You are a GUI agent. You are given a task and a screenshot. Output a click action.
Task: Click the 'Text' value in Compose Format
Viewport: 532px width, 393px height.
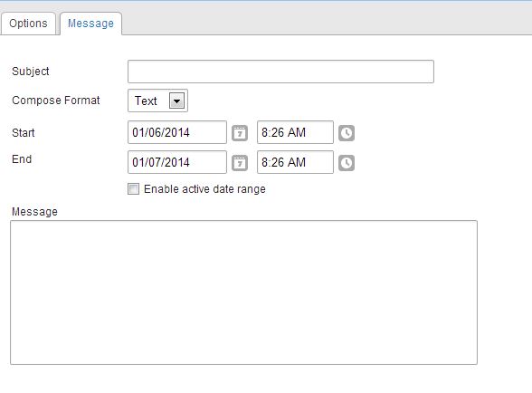click(x=146, y=101)
